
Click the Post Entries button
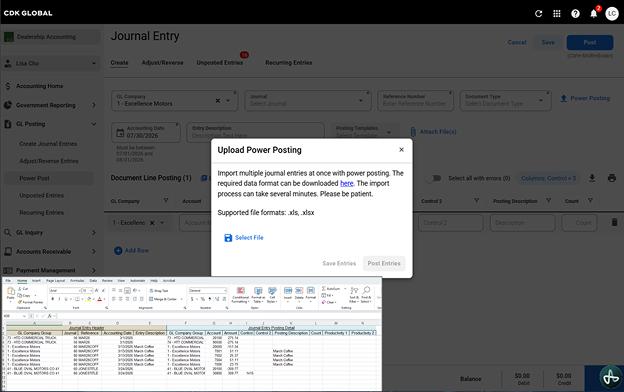point(384,263)
